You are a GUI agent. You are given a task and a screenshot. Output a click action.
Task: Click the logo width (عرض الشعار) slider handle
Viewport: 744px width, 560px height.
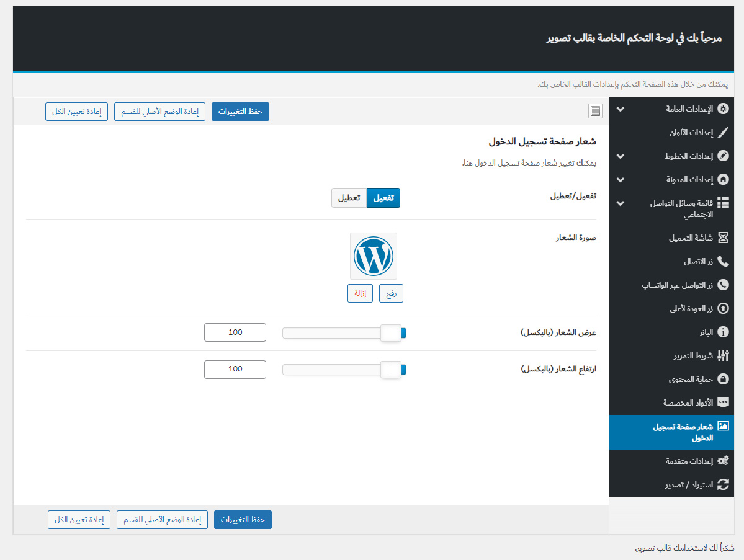coord(390,333)
